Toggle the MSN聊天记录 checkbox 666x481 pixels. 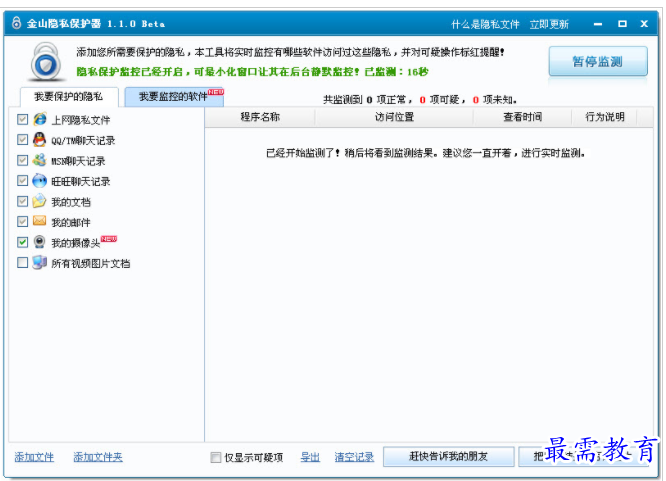(23, 160)
